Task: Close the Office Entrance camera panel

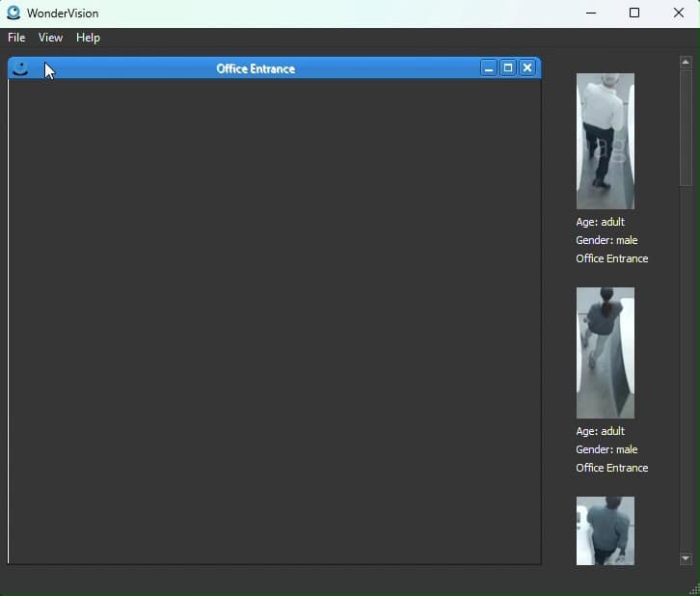Action: point(527,68)
